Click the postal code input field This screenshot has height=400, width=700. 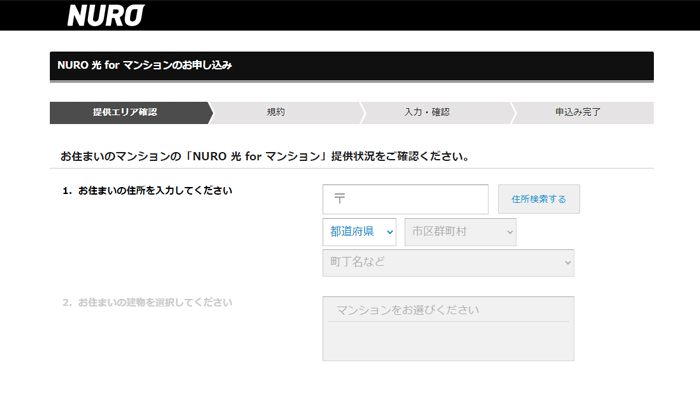point(405,199)
